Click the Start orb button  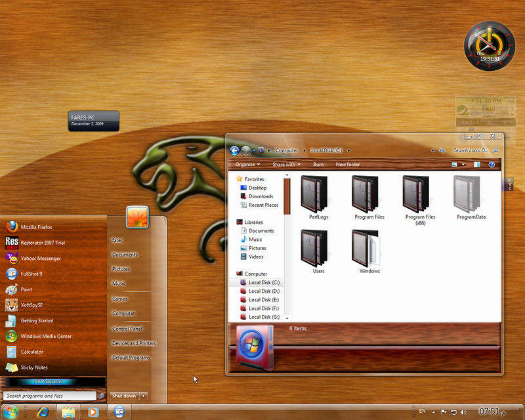[x=10, y=412]
